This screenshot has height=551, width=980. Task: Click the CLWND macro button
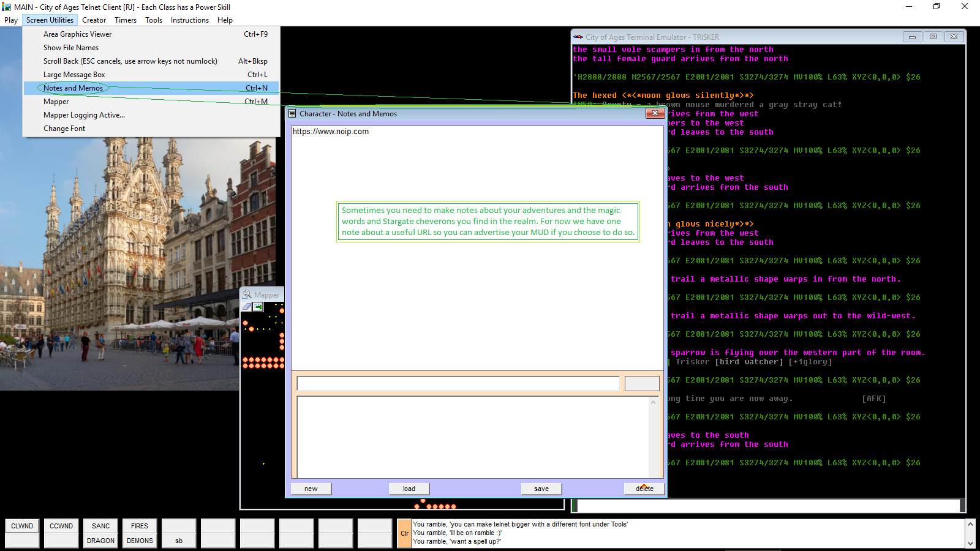click(x=21, y=526)
